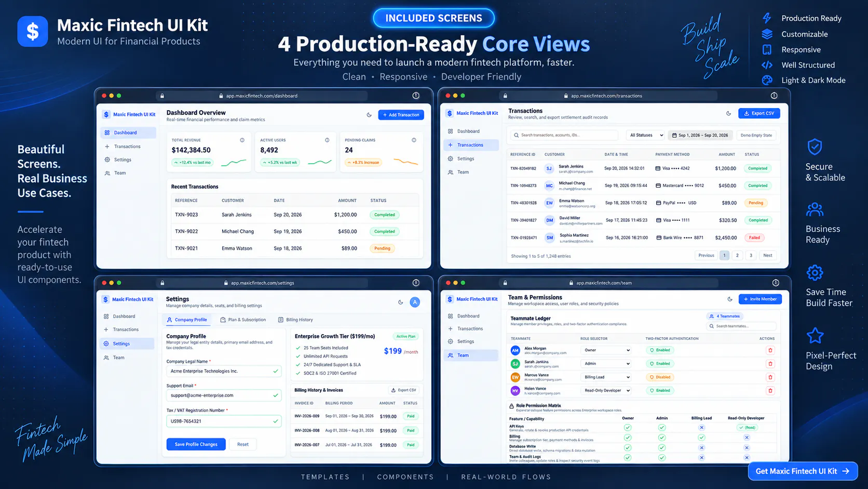Viewport: 868px width, 489px height.
Task: Toggle Alex Morgan's two-factor Enabled badge
Action: pos(660,350)
